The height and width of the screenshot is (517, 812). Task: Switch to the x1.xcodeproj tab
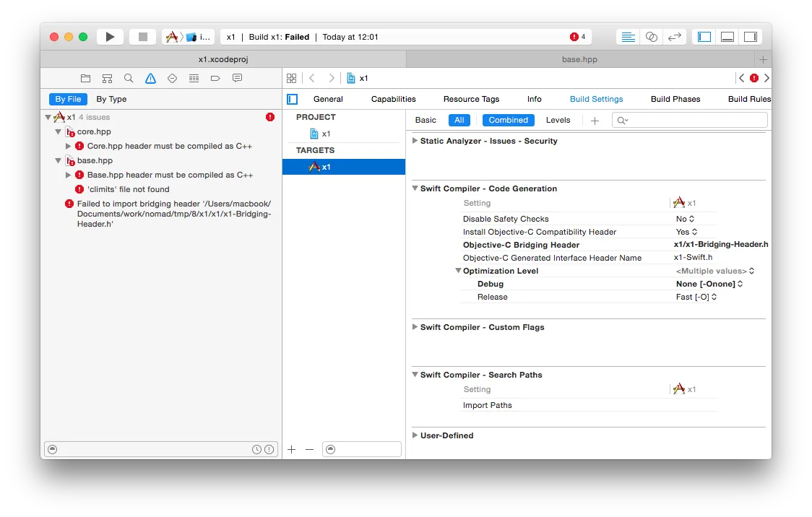(x=223, y=59)
